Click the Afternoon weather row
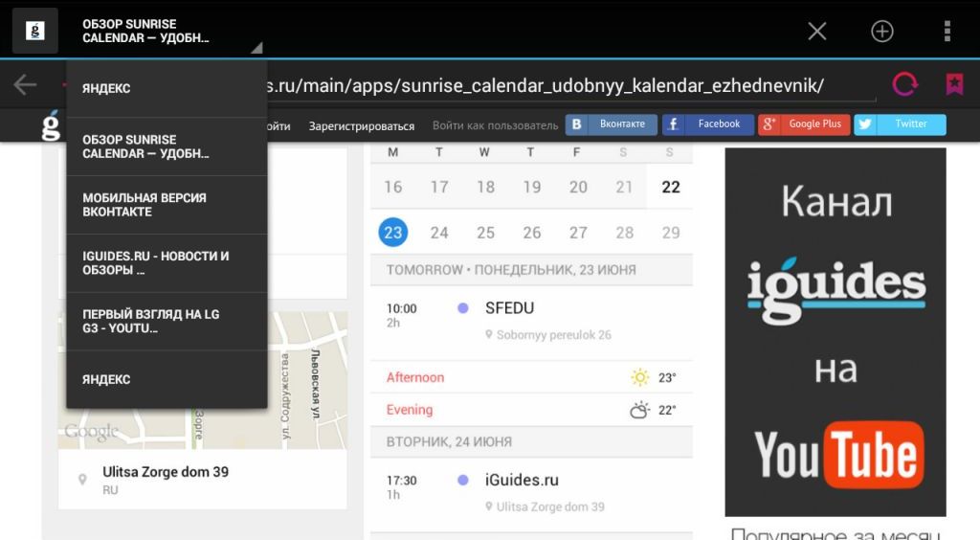The image size is (980, 540). (531, 377)
